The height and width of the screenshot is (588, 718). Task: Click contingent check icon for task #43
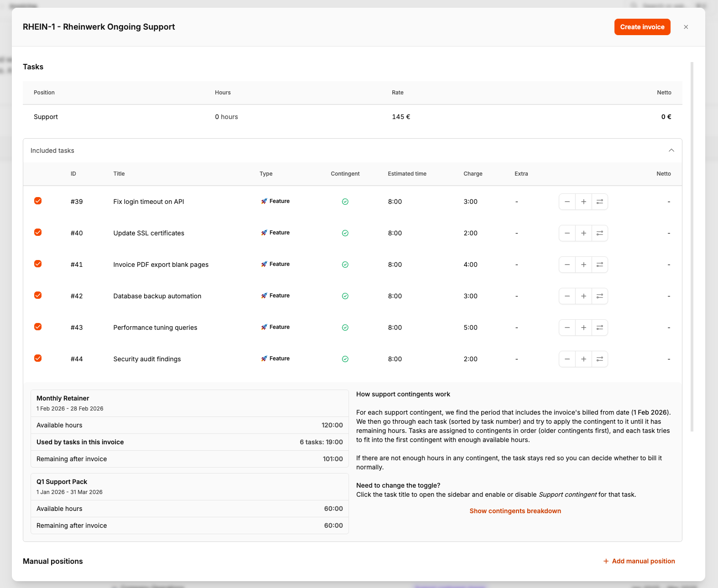[x=345, y=328]
